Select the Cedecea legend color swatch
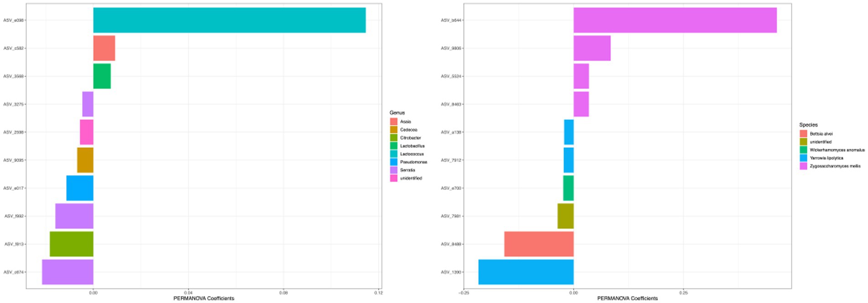Image resolution: width=868 pixels, height=303 pixels. click(x=393, y=130)
